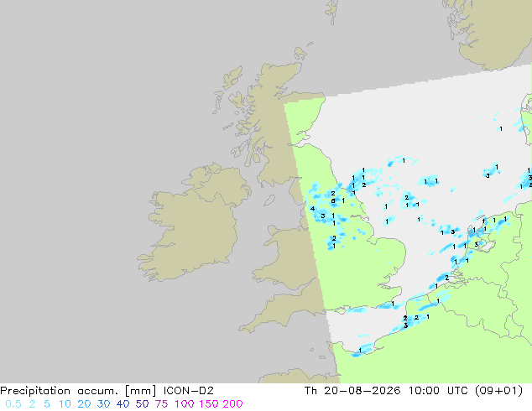Image resolution: width=532 pixels, height=411 pixels.
Task: Click the 'Precipitation accum. [mm]' title text
Action: [78, 391]
